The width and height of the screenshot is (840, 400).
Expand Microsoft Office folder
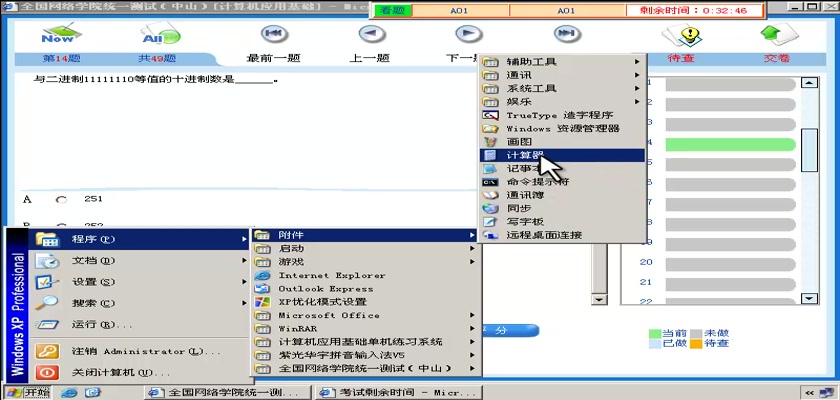[365, 315]
